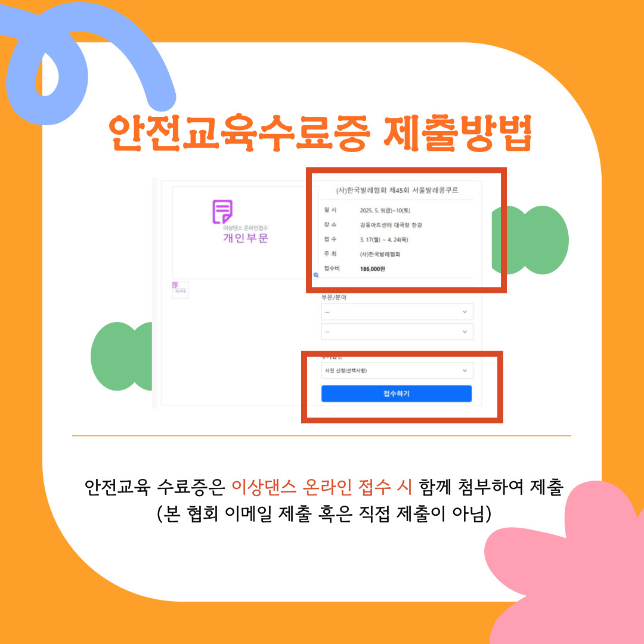644x644 pixels.
Task: Click the 3. 17(월) ~ 4. 24(목) registration period
Action: click(x=384, y=240)
